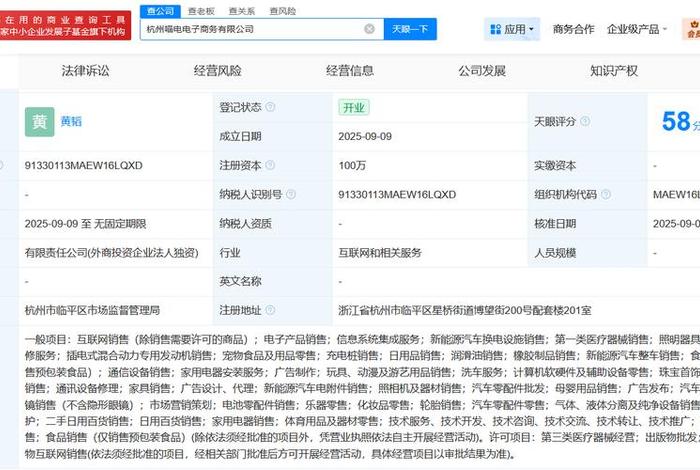Click the green 黄 avatar thumbnail
The height and width of the screenshot is (470, 700).
tap(39, 121)
